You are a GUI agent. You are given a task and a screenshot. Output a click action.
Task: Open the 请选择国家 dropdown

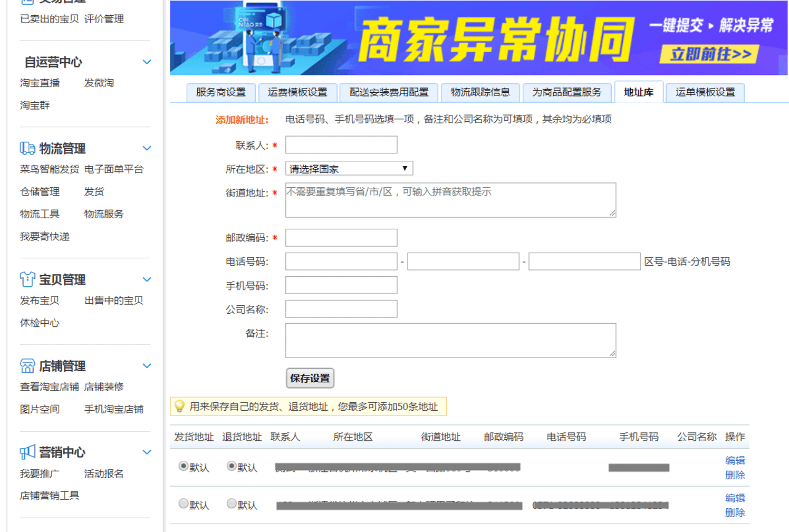pos(349,169)
